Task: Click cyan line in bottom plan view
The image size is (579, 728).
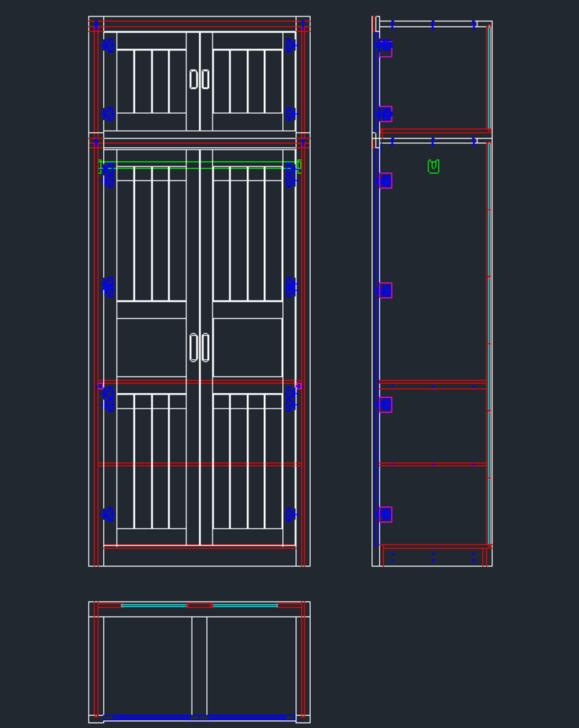Action: pos(154,606)
